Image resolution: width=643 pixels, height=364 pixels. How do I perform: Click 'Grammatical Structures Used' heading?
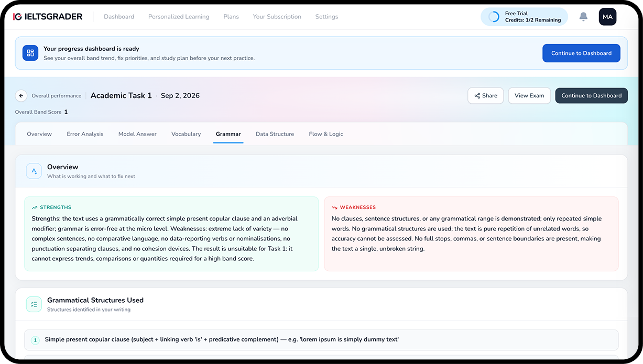tap(95, 300)
